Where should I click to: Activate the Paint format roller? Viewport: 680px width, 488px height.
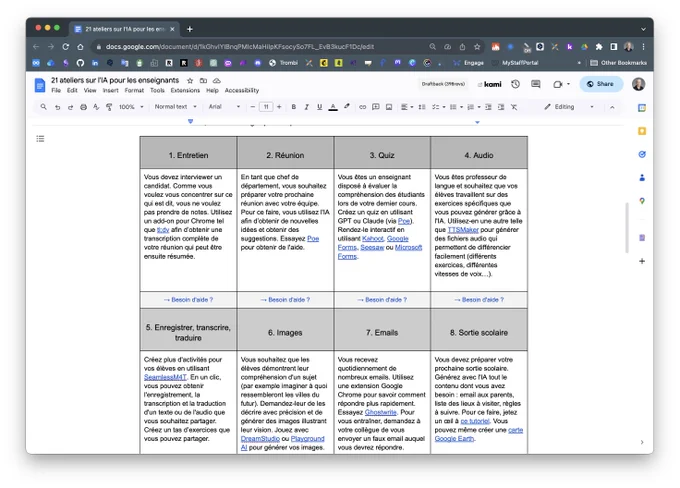[109, 107]
